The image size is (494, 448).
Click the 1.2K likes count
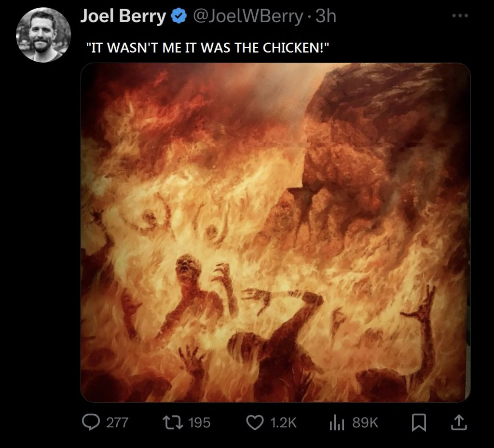(x=283, y=423)
